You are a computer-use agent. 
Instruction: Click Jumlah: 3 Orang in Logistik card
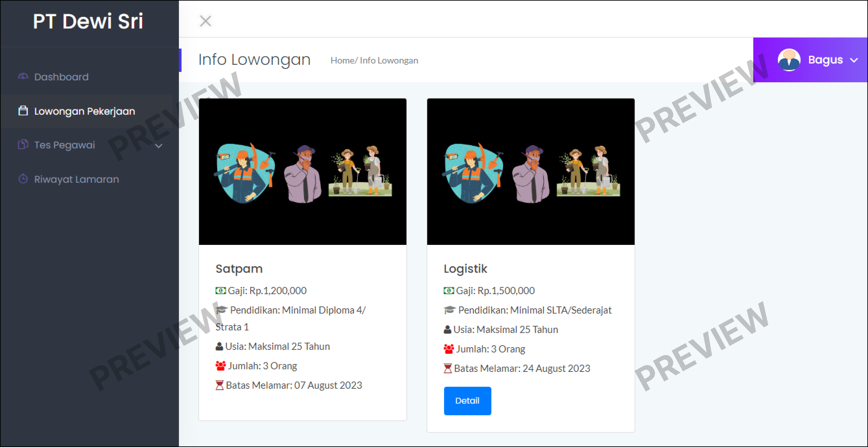491,349
